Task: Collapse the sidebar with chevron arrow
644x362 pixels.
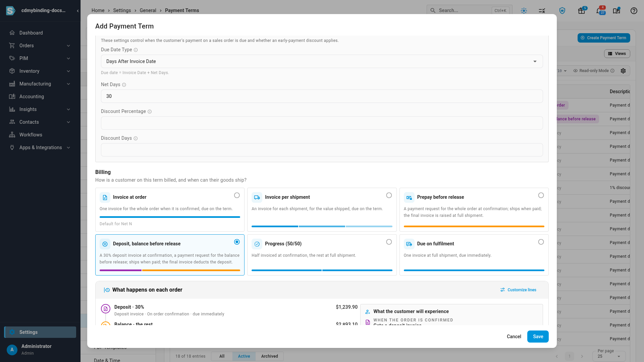Action: (78, 11)
